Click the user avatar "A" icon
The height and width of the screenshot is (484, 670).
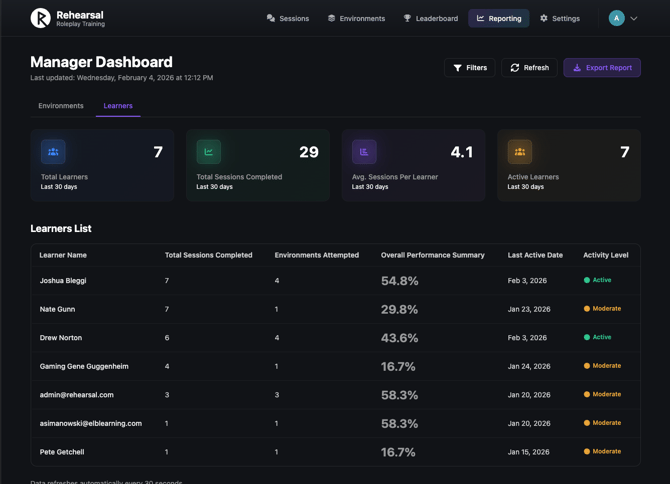(x=616, y=18)
